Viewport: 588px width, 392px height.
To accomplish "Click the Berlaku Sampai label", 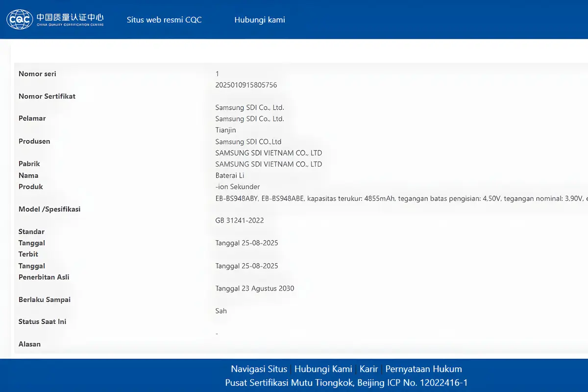I will pos(45,299).
